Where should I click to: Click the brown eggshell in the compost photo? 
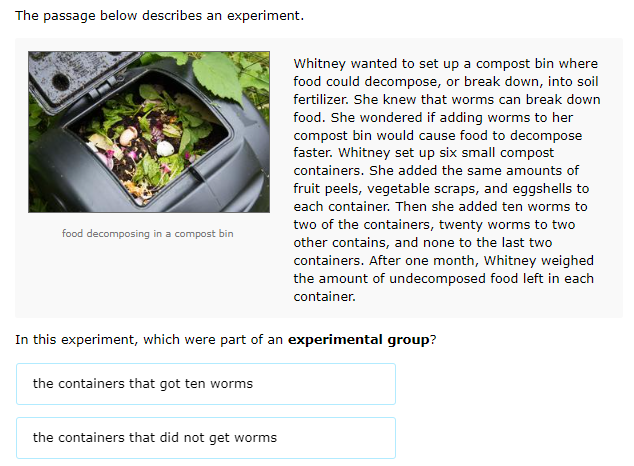(x=129, y=136)
